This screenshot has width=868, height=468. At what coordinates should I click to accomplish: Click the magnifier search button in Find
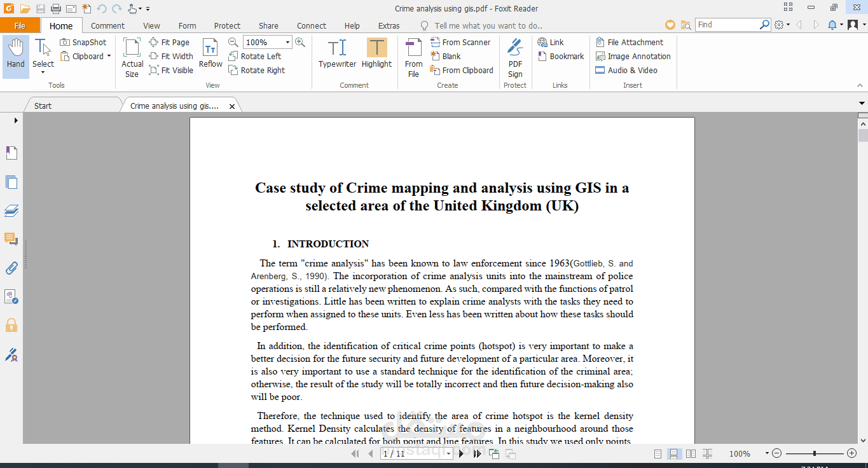(x=765, y=25)
